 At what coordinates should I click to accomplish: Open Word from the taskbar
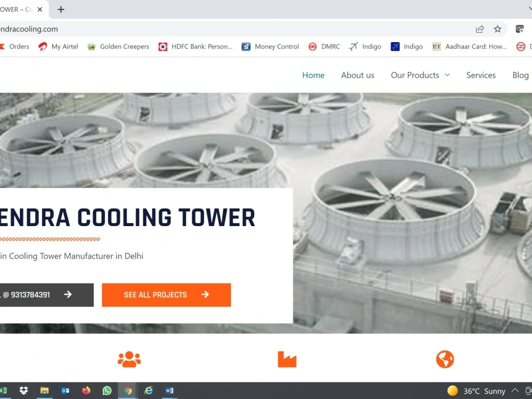(169, 390)
